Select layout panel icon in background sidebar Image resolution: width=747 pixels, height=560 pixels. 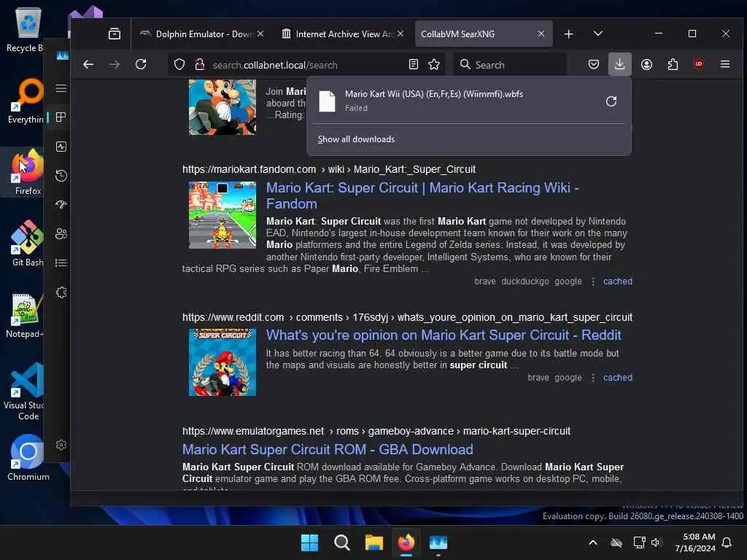click(x=61, y=117)
